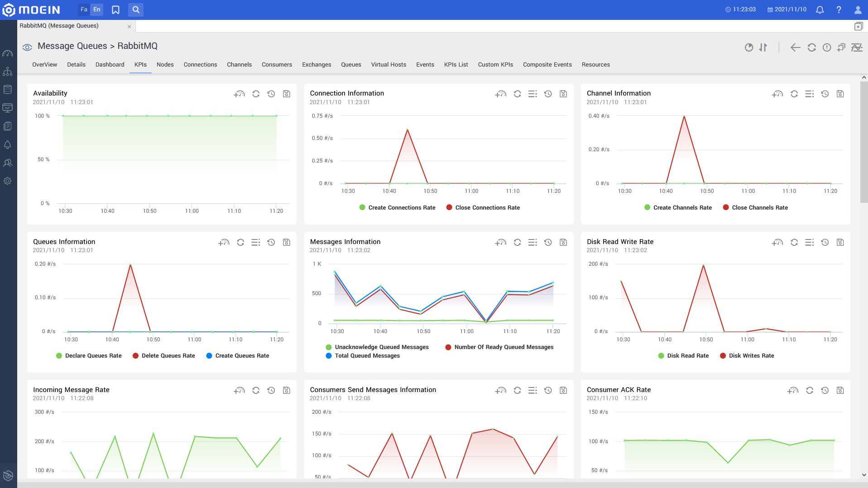Screen dimensions: 868x488
Task: Switch to the Queues tab
Action: point(351,65)
